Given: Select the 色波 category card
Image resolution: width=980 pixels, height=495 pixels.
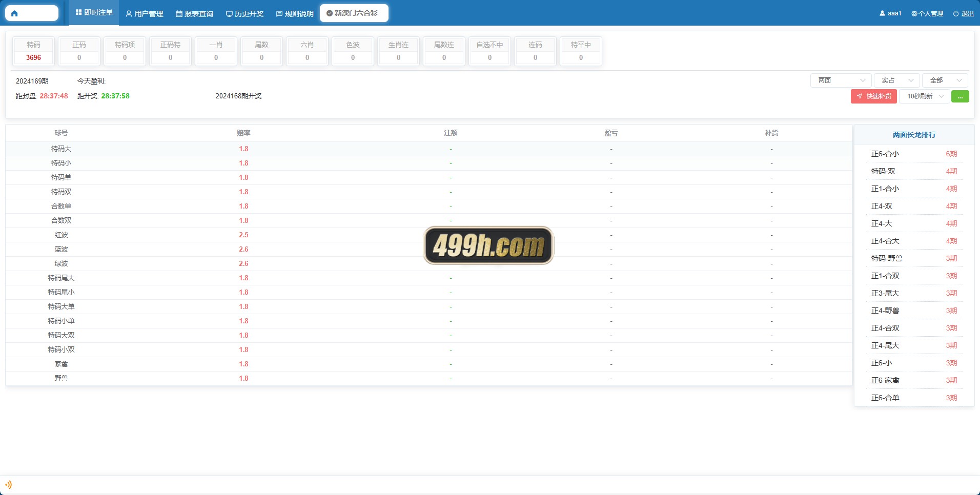Looking at the screenshot, I should (353, 51).
